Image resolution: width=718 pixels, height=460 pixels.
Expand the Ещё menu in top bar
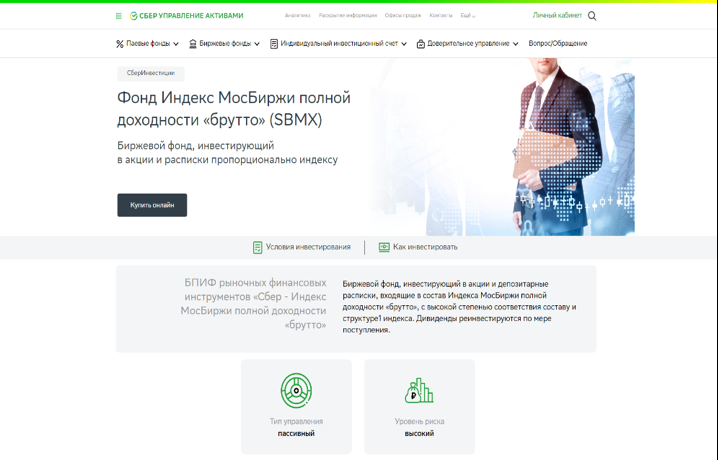tap(468, 16)
